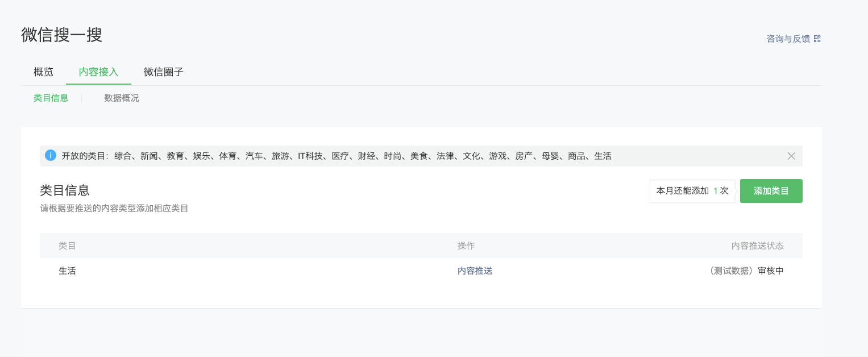Click the 开放的类目 list text
Image resolution: width=868 pixels, height=357 pixels.
pyautogui.click(x=337, y=156)
